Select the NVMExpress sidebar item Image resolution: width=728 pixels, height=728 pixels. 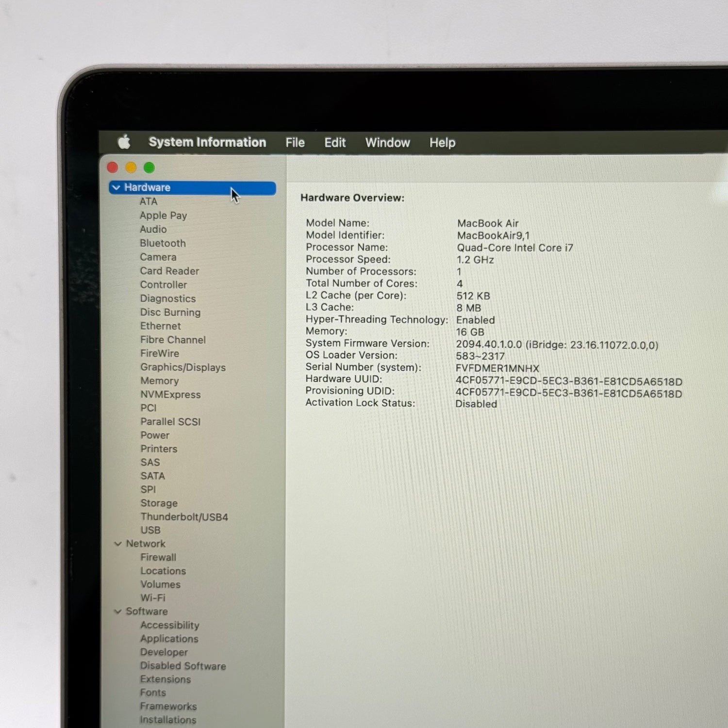170,395
